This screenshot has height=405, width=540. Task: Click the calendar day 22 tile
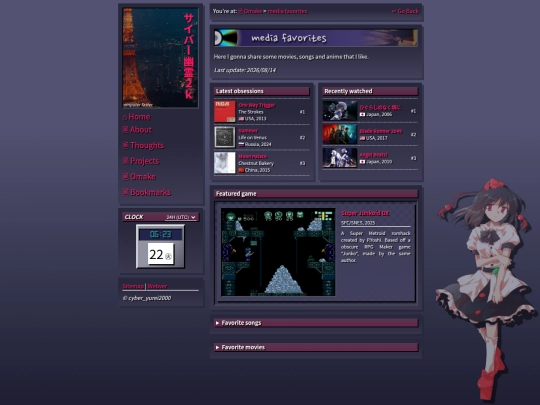pos(160,255)
